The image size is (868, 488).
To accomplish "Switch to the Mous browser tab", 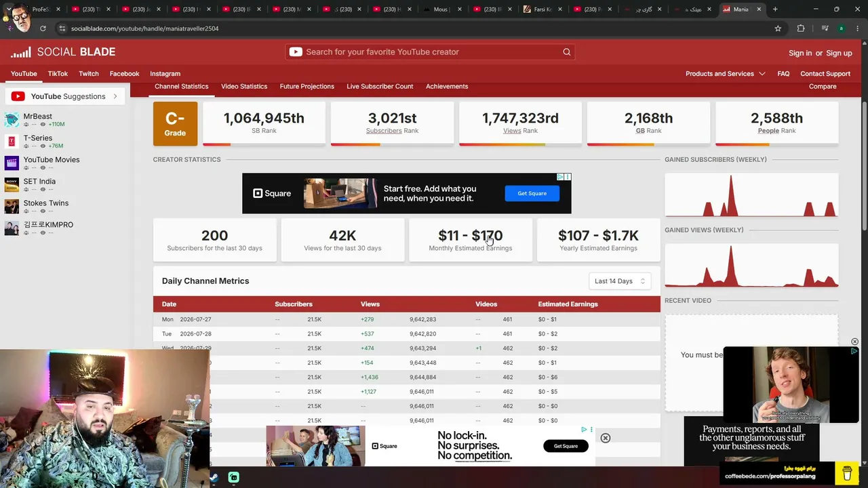I will coord(443,9).
